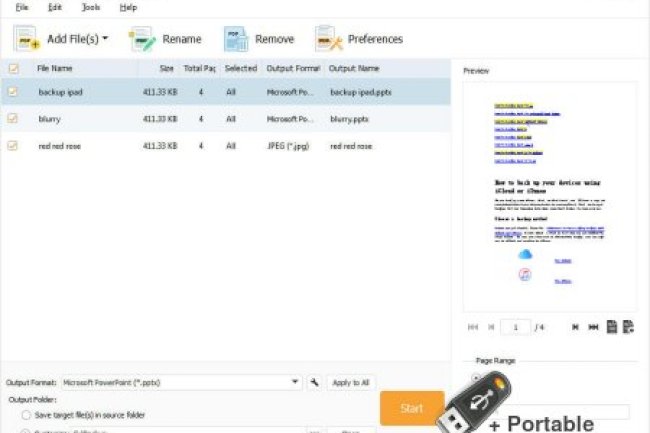The image size is (650, 433).
Task: Open the Tools menu
Action: (x=91, y=7)
